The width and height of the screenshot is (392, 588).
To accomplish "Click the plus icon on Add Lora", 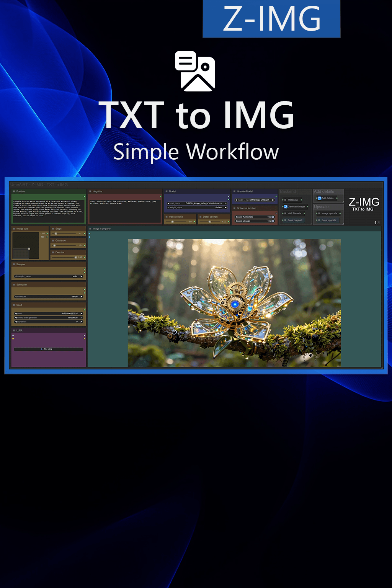I will point(42,349).
